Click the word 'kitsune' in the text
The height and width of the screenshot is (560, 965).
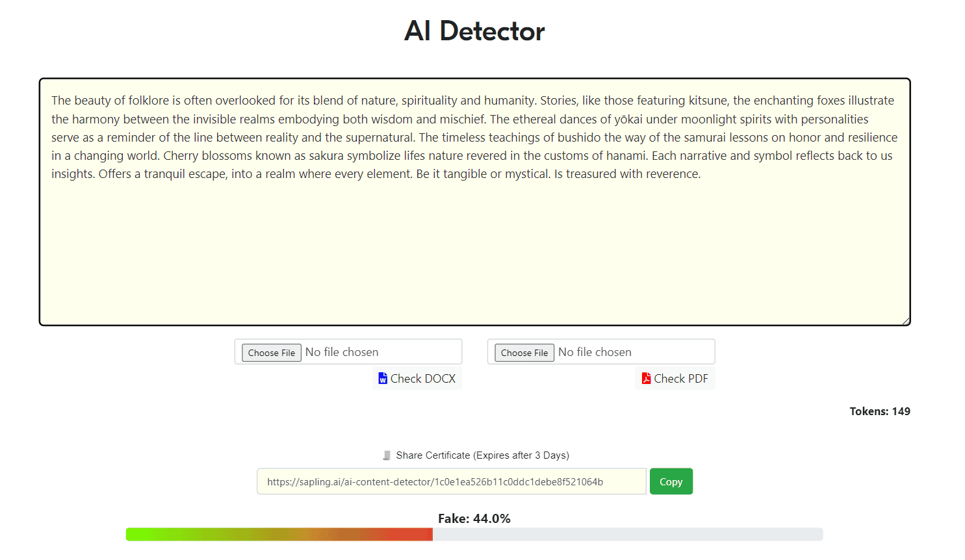tap(708, 101)
